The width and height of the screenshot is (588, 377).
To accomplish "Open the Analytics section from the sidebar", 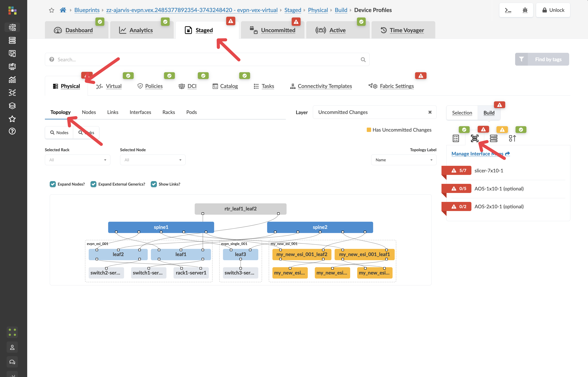I will click(12, 80).
